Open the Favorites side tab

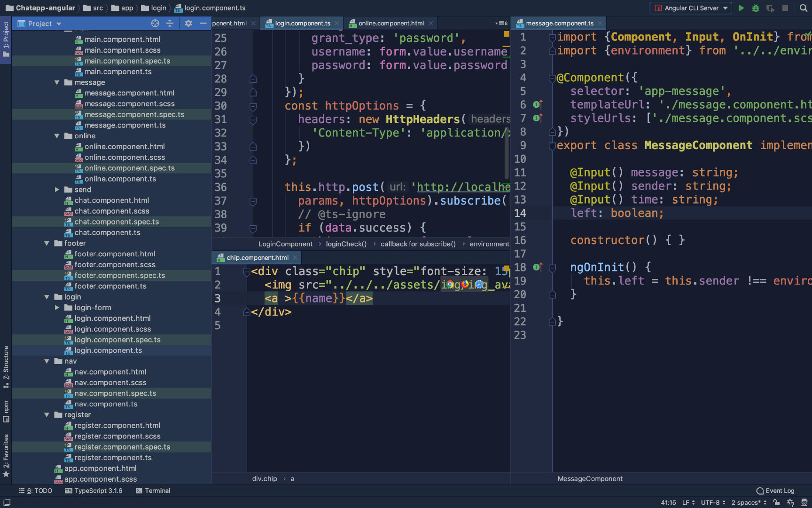pos(6,455)
